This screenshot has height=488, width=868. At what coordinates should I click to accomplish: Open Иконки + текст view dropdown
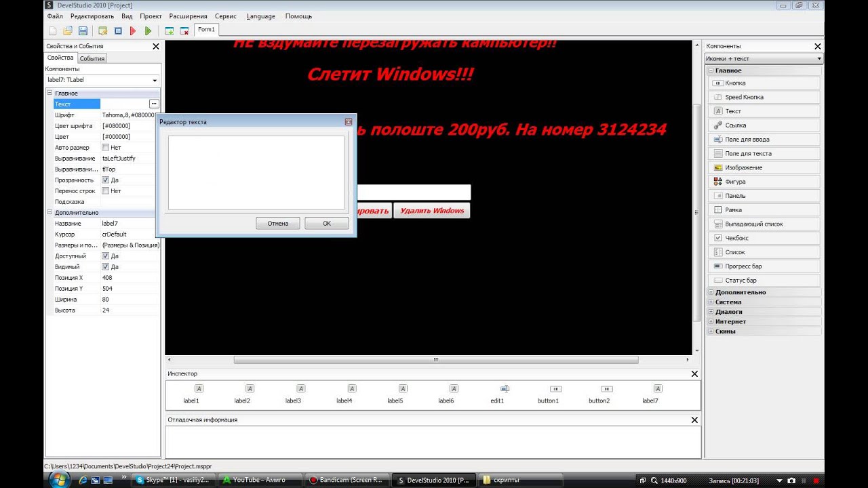pyautogui.click(x=819, y=59)
